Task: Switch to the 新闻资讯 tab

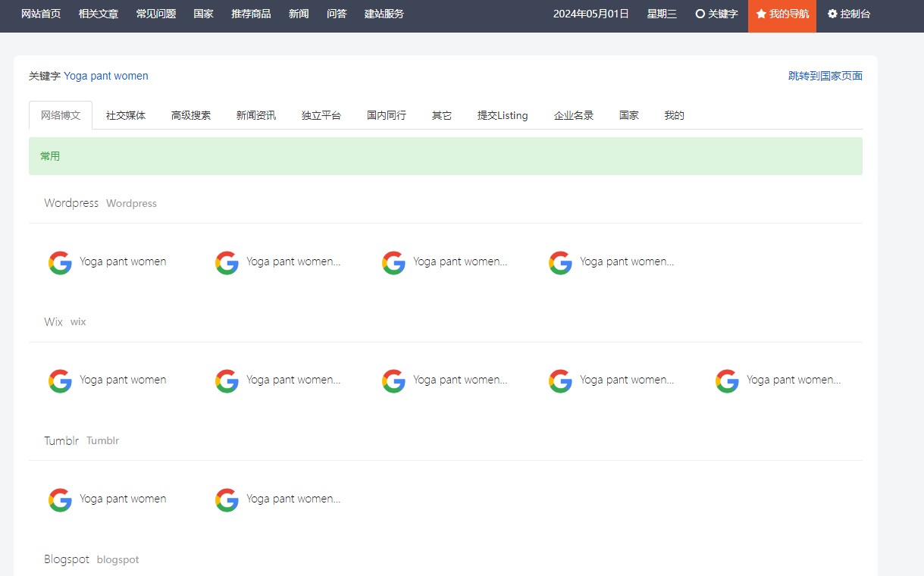Action: tap(256, 115)
